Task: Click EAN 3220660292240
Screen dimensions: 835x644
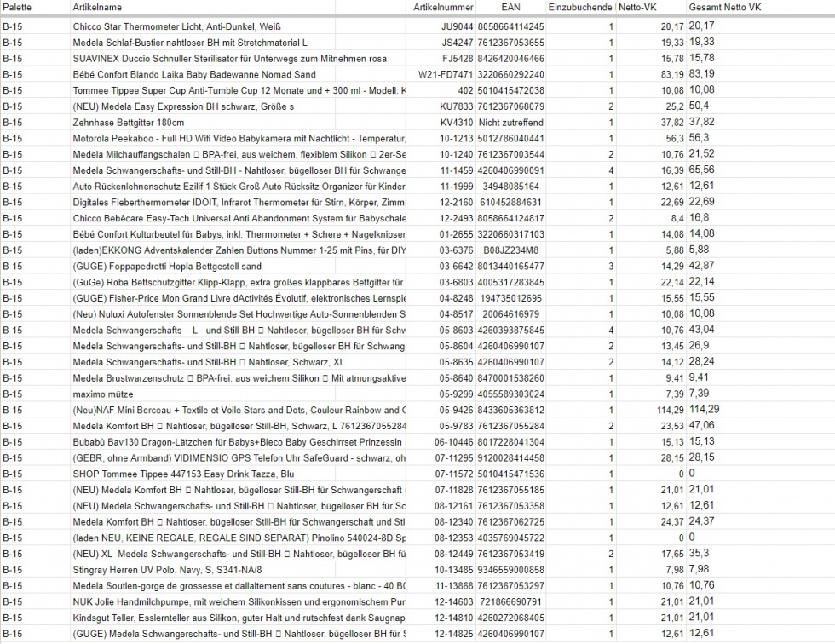Action: [x=510, y=74]
